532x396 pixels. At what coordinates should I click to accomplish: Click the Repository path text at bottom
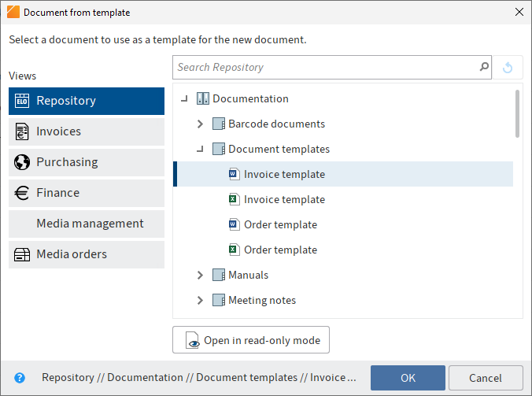tap(199, 377)
